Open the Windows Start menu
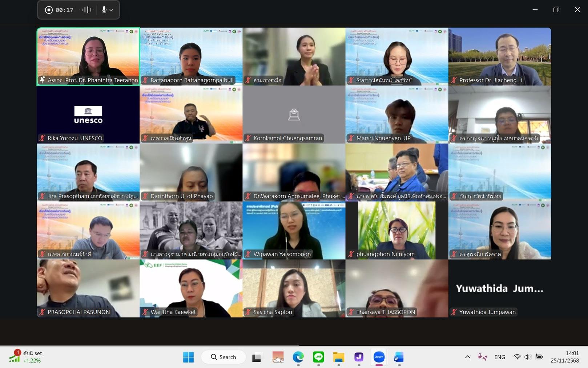 click(x=188, y=357)
